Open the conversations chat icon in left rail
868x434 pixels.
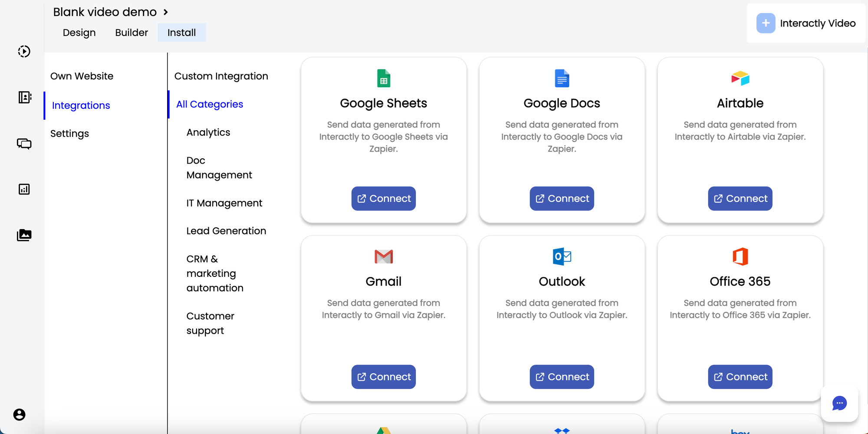point(24,144)
